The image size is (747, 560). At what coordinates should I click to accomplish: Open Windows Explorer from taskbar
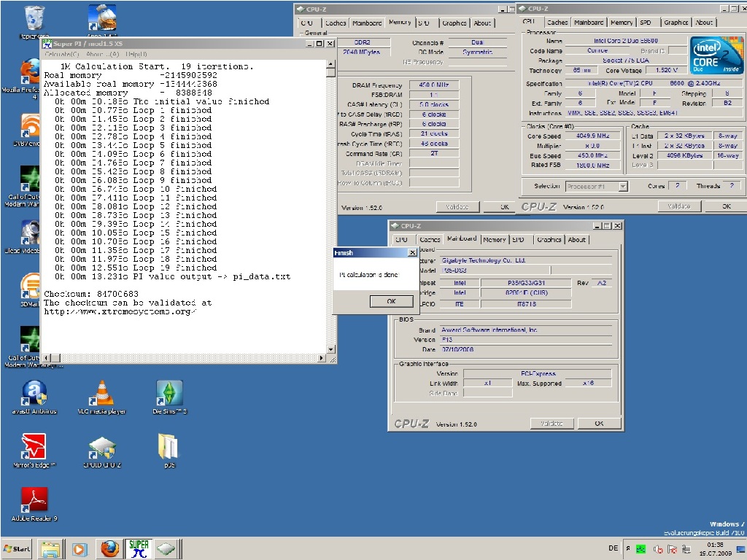[x=50, y=549]
